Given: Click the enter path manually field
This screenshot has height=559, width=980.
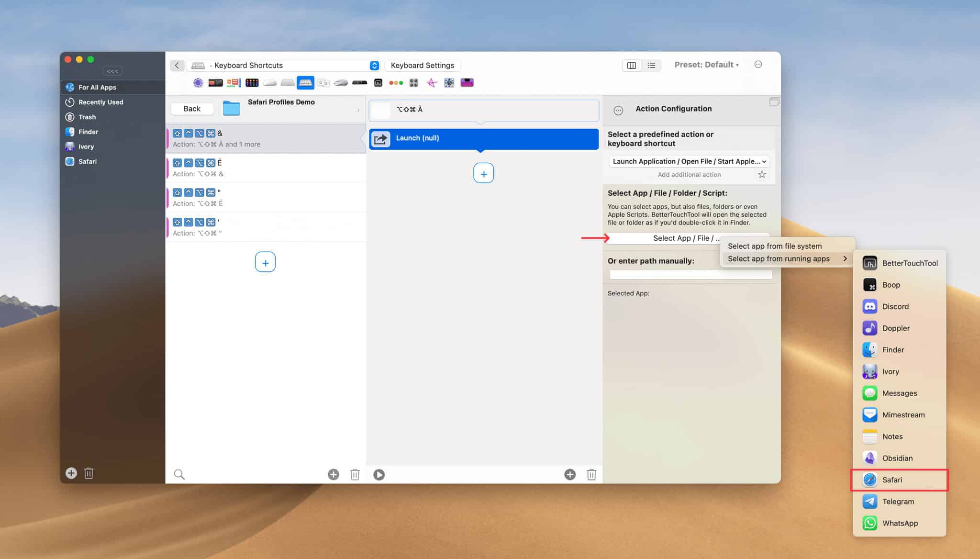Looking at the screenshot, I should [x=690, y=275].
